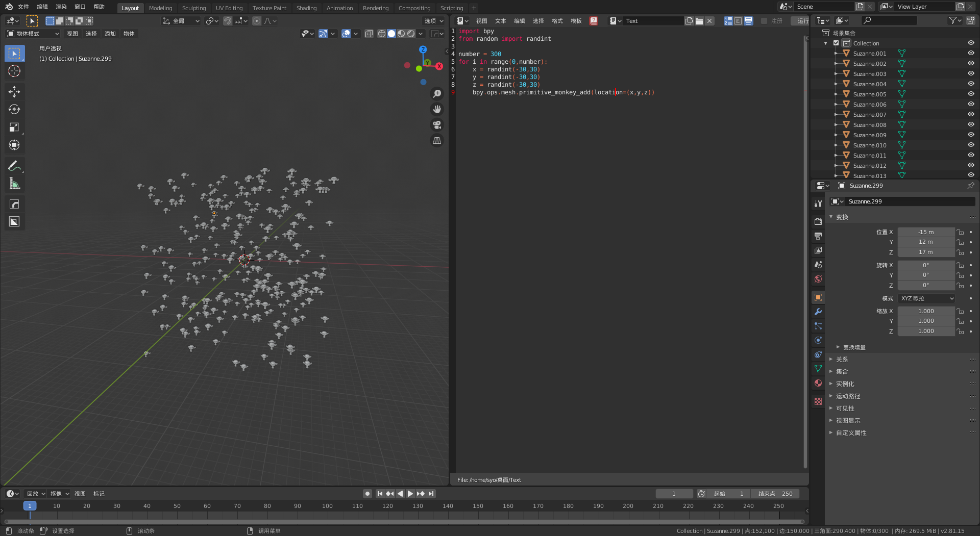980x536 pixels.
Task: Open the Object properties tab
Action: tap(818, 297)
